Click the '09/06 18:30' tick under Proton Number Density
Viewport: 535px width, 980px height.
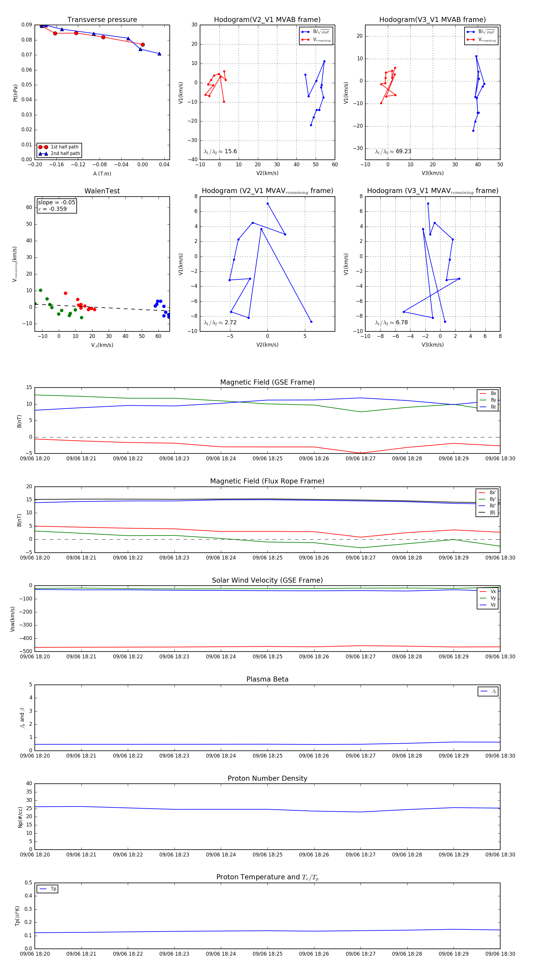500,855
